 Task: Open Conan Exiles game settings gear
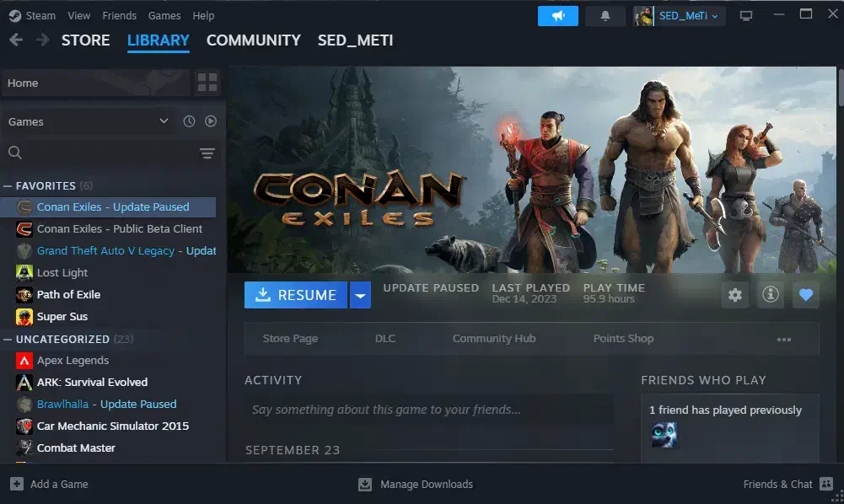click(735, 295)
